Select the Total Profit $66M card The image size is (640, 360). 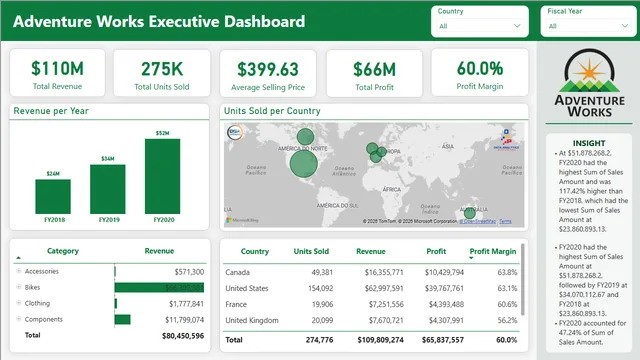(x=374, y=73)
